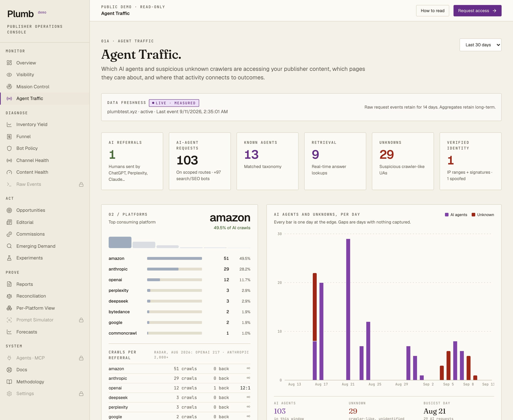513x420 pixels.
Task: Click the How to read button
Action: [432, 11]
